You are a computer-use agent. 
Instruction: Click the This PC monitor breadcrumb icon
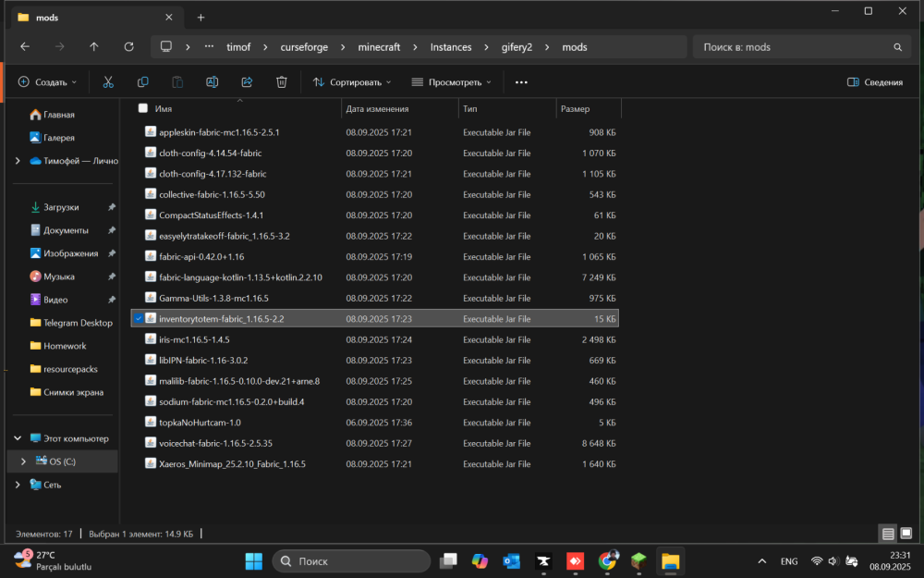click(166, 46)
